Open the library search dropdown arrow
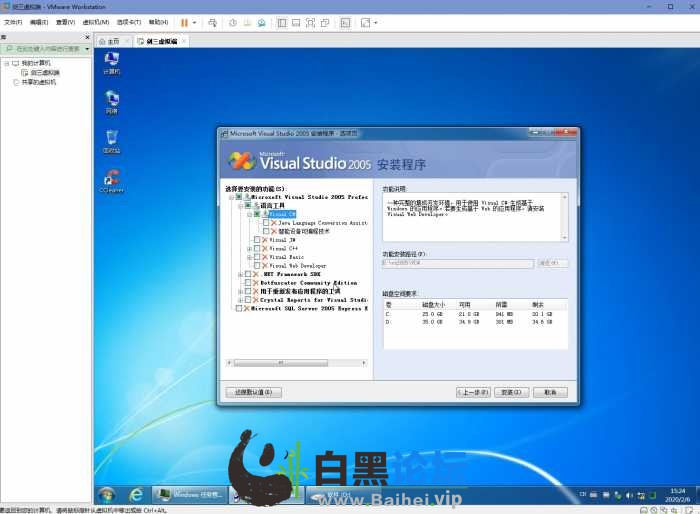The width and height of the screenshot is (700, 514). 87,49
